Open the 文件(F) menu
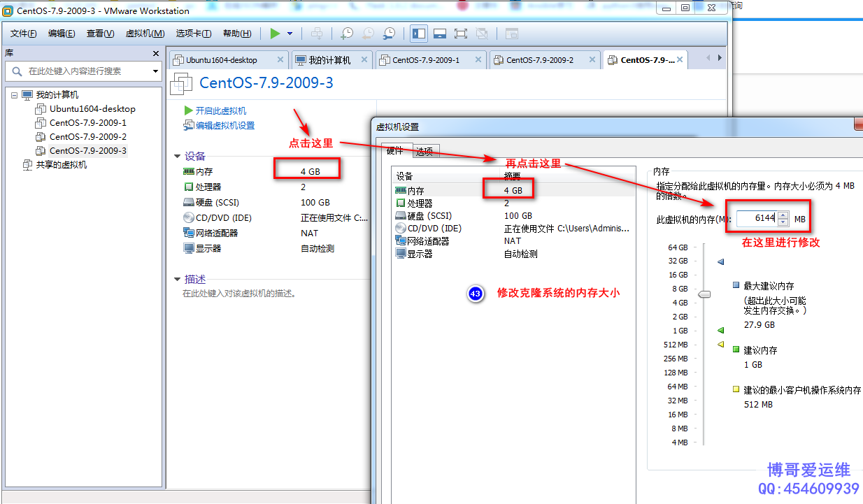This screenshot has height=504, width=863. click(x=24, y=34)
